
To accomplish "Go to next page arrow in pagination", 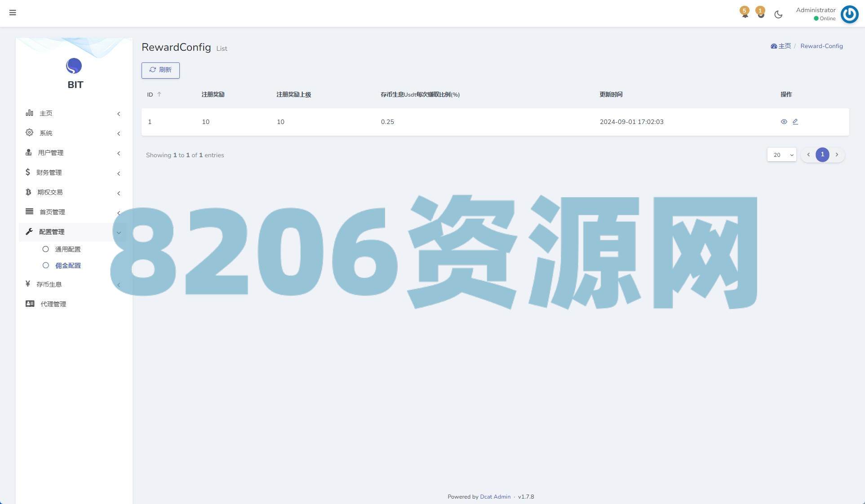I will tap(836, 155).
